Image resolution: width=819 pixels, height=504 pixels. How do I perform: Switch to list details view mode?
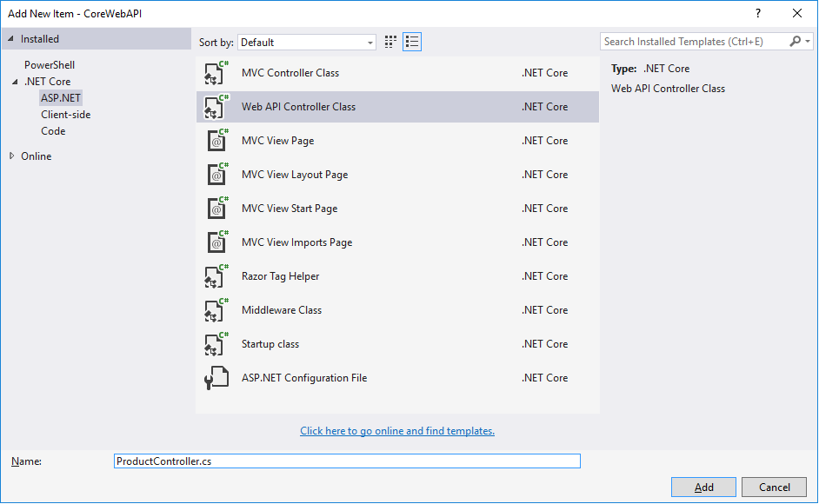tap(412, 42)
